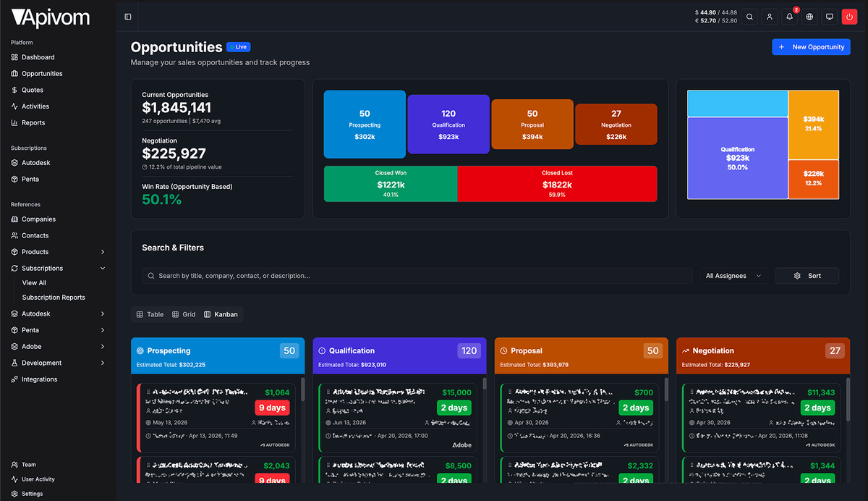
Task: Expand the Adobe submenu chevron
Action: pyautogui.click(x=103, y=347)
